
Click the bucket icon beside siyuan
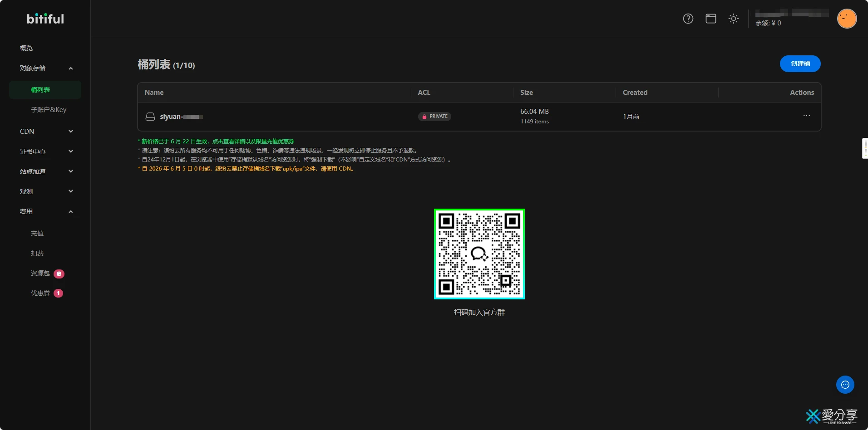pyautogui.click(x=150, y=117)
